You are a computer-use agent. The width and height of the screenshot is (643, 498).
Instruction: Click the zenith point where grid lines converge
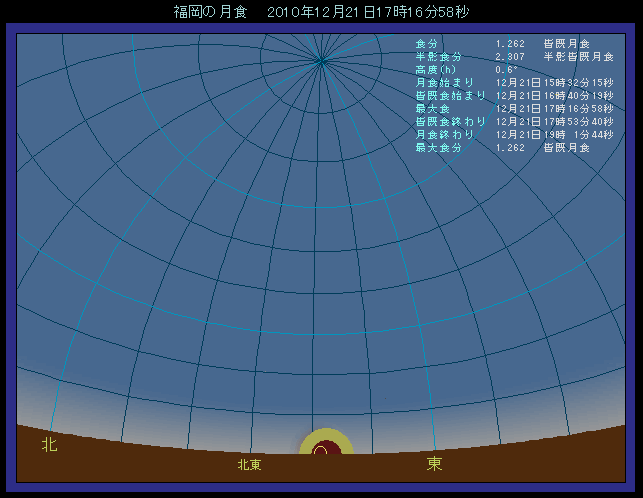coord(321,61)
